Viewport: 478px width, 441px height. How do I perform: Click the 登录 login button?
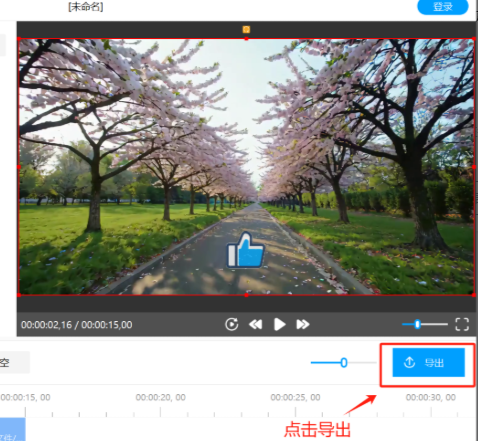click(x=443, y=6)
